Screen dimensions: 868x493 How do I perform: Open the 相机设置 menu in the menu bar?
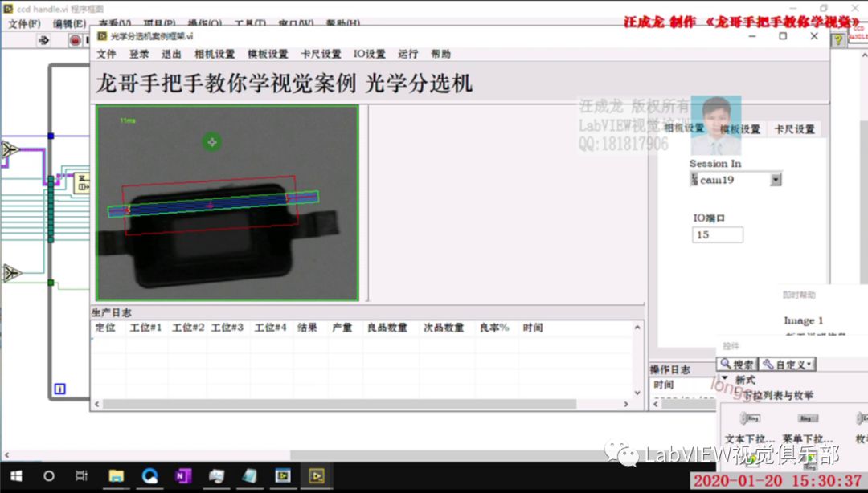215,54
